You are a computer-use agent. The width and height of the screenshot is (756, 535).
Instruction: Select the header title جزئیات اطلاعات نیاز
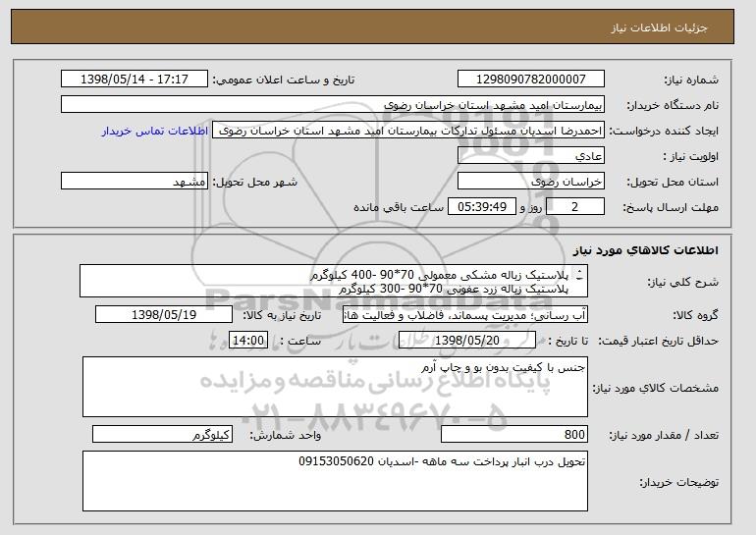pyautogui.click(x=659, y=27)
